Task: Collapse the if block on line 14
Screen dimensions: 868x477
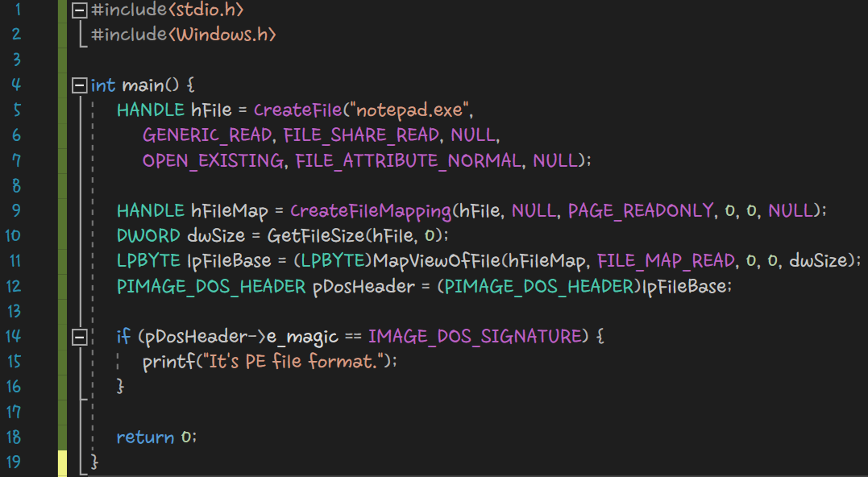Action: [x=80, y=337]
